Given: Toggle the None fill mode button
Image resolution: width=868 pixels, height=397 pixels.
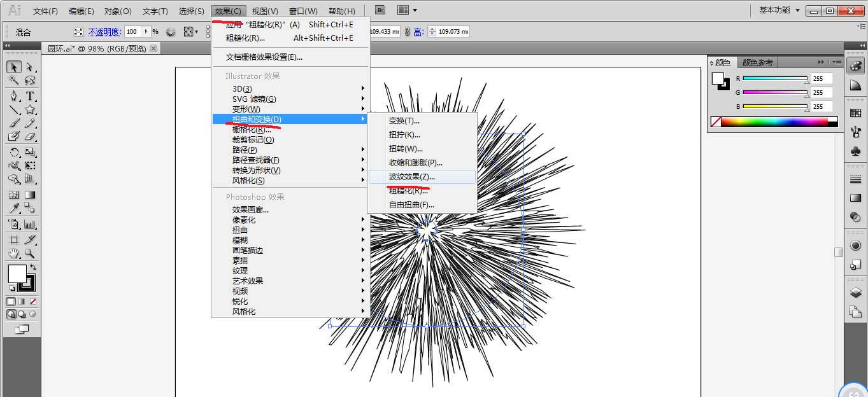Looking at the screenshot, I should click(x=33, y=302).
